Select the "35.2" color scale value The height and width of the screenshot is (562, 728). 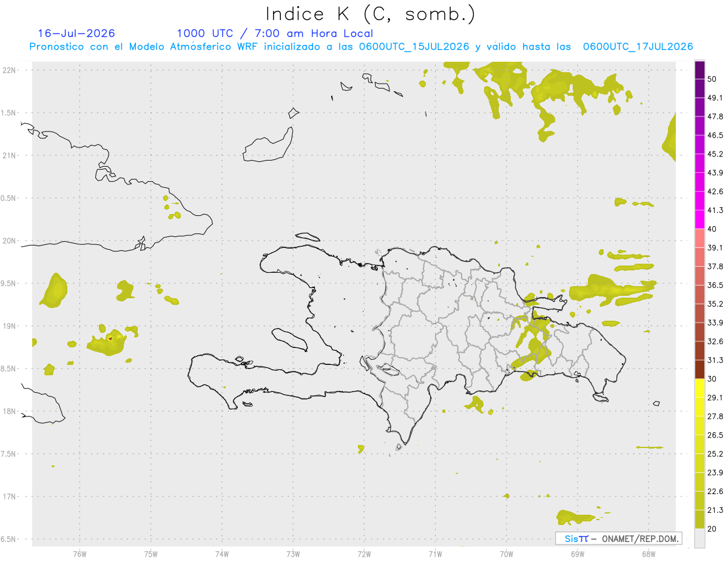coord(715,304)
